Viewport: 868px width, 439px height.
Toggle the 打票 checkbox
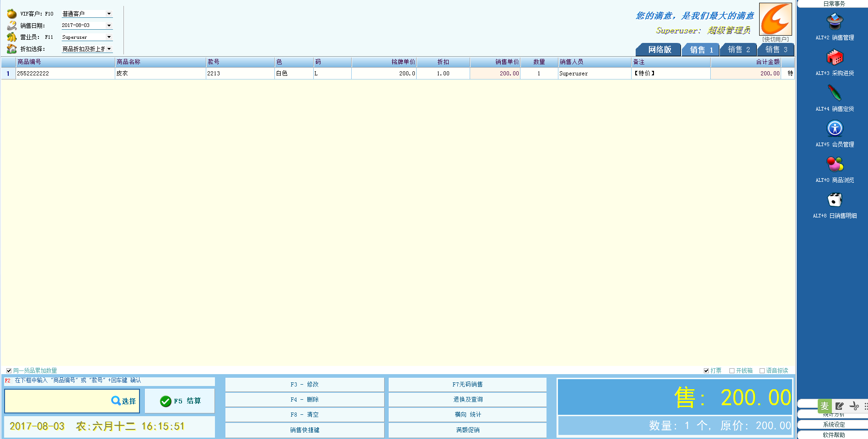pyautogui.click(x=706, y=370)
